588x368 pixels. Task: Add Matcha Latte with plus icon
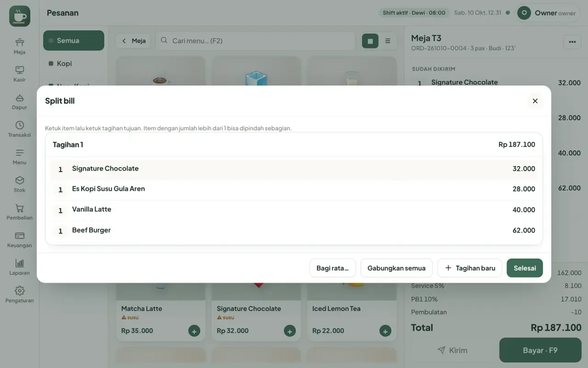(194, 331)
